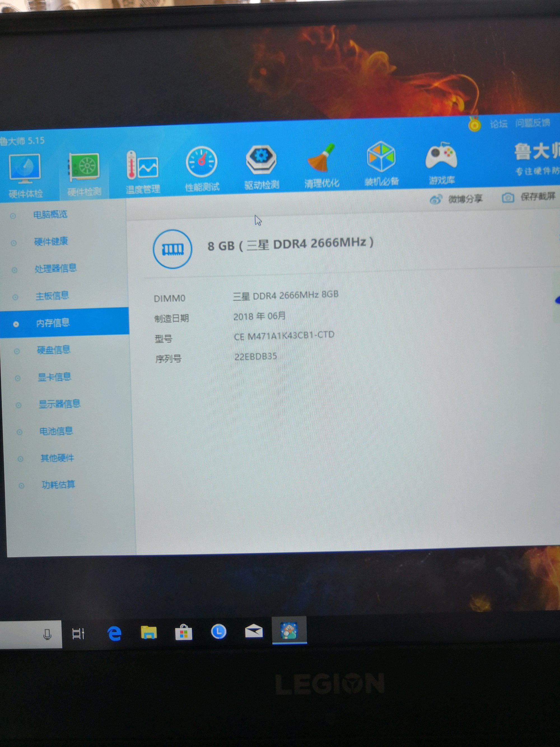Select 硬件健康 in sidebar
The image size is (560, 747).
tap(51, 241)
